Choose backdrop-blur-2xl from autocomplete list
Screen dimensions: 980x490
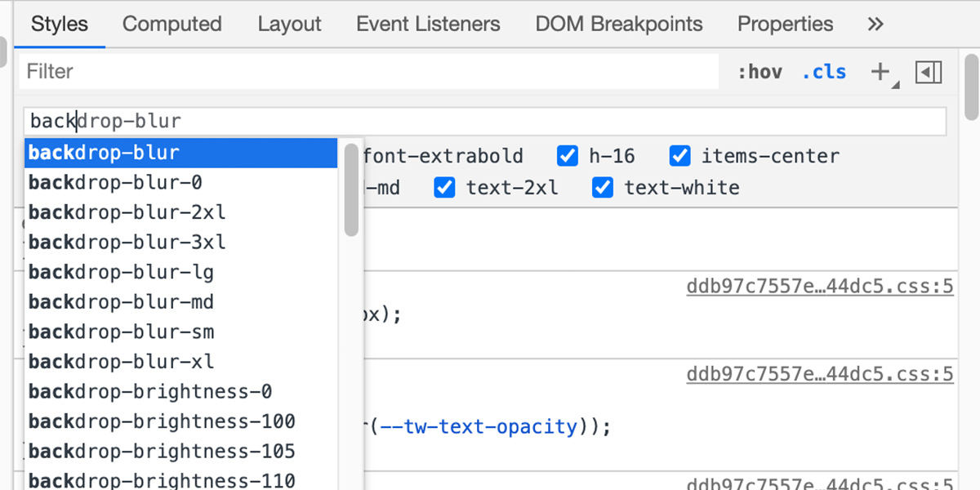[180, 212]
